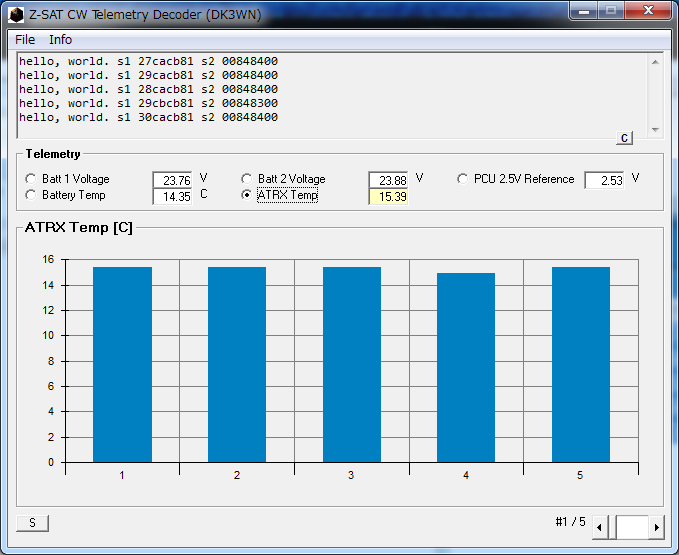Screen dimensions: 679x555
Task: Click log line with s1 29cbcb81
Action: pyautogui.click(x=148, y=103)
